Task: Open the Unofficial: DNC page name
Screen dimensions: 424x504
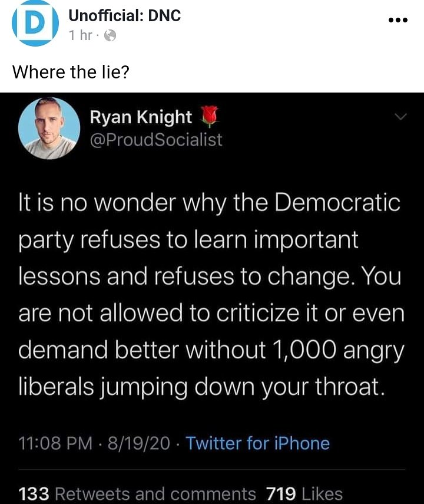Action: click(125, 15)
